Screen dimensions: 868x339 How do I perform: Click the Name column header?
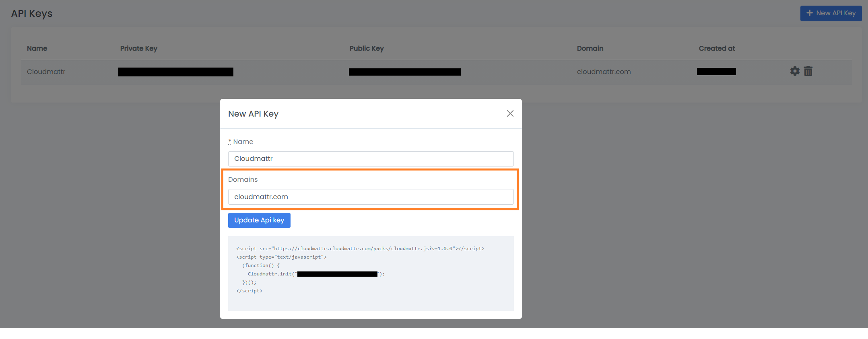(x=37, y=48)
